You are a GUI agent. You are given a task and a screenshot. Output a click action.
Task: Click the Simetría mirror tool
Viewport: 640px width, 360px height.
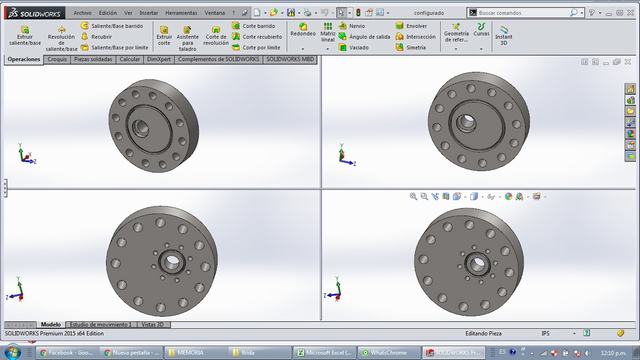411,47
